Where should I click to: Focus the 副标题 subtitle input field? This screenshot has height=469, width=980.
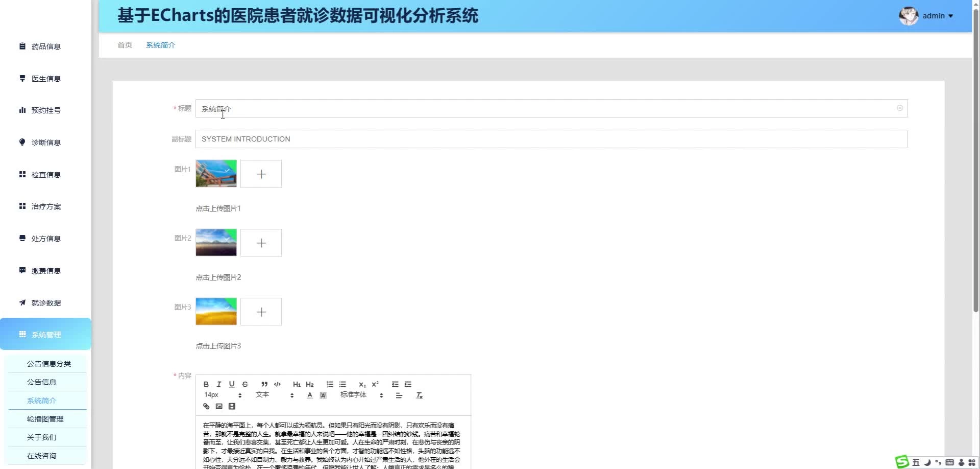(551, 139)
